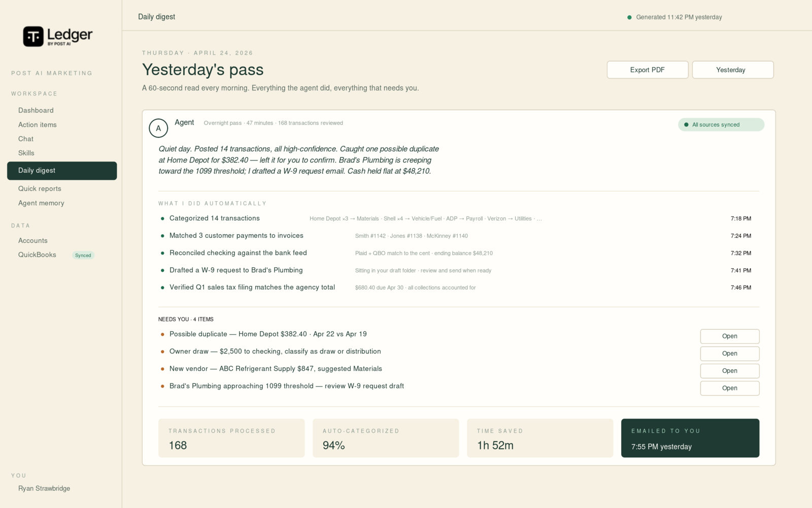812x508 pixels.
Task: Click the Ledger logo icon
Action: tap(33, 37)
